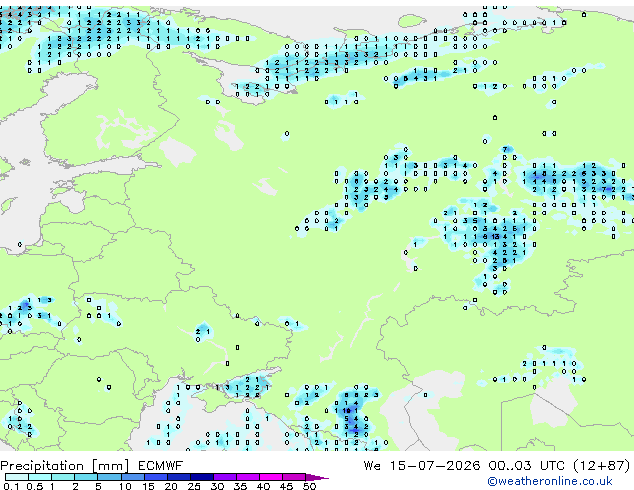634x490 pixels.
Task: Click the '0.1' legend scale label
Action: [x=10, y=486]
